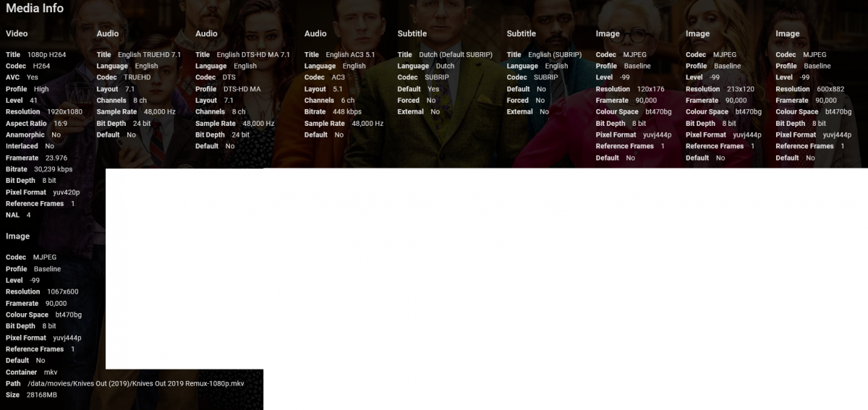Click the "Reference Frames" label in Video section
The height and width of the screenshot is (410, 868).
coord(35,204)
